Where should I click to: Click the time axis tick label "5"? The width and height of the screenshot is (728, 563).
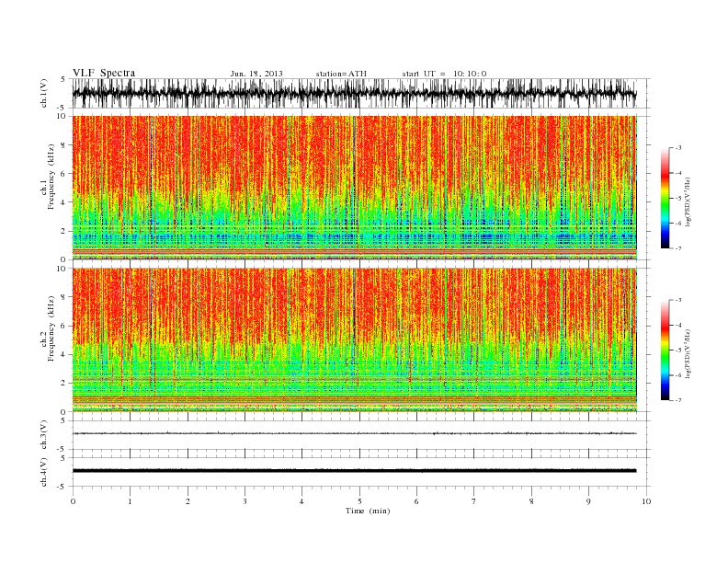click(359, 501)
